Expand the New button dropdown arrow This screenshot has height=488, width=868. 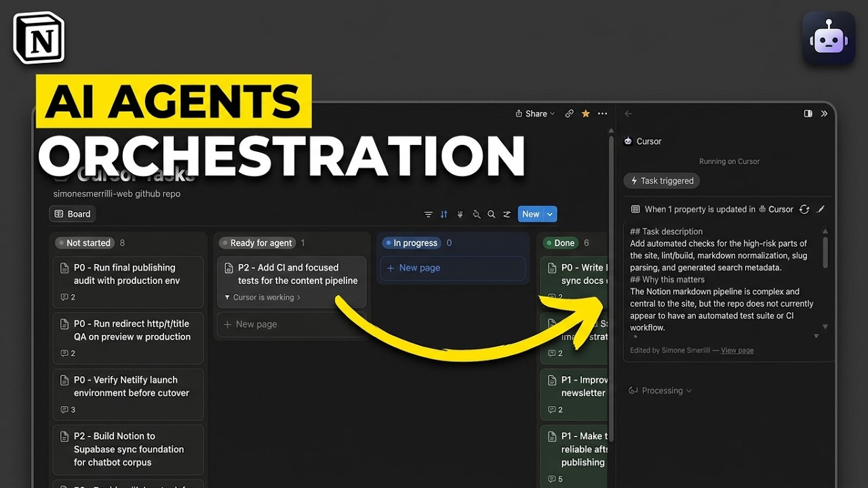tap(550, 214)
